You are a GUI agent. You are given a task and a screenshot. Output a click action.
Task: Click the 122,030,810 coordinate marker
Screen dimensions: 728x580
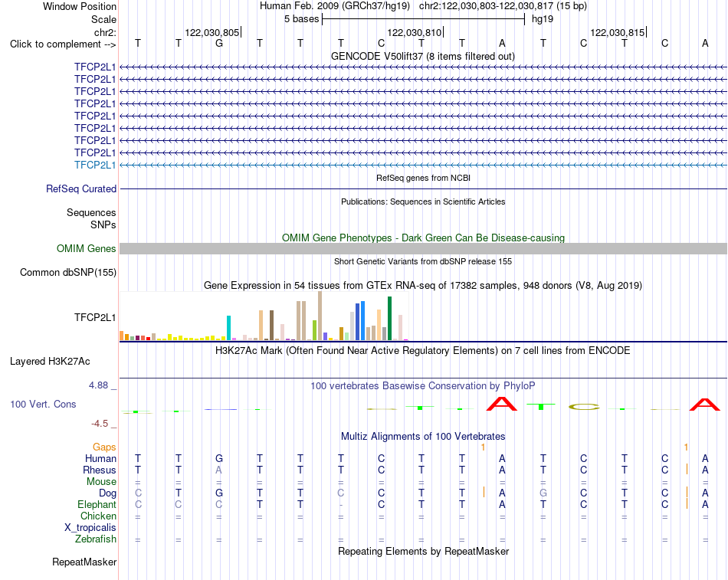414,32
